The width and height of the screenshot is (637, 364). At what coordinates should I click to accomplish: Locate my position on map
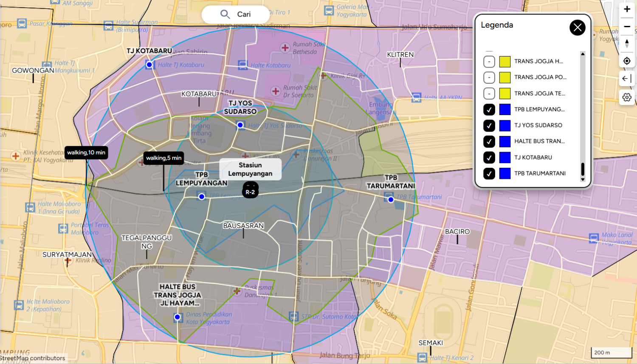click(627, 61)
